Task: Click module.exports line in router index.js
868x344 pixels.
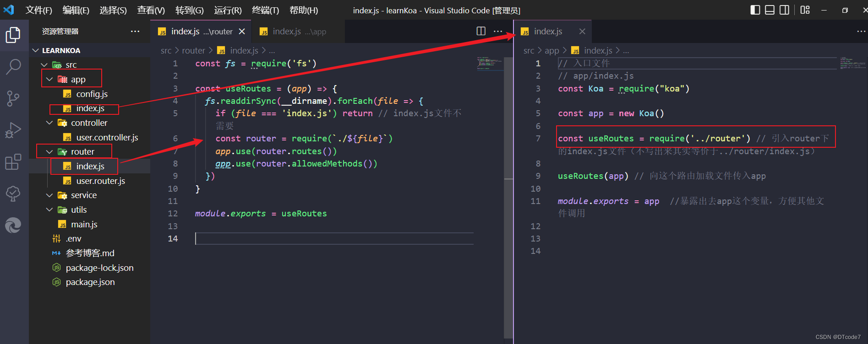Action: [x=261, y=214]
